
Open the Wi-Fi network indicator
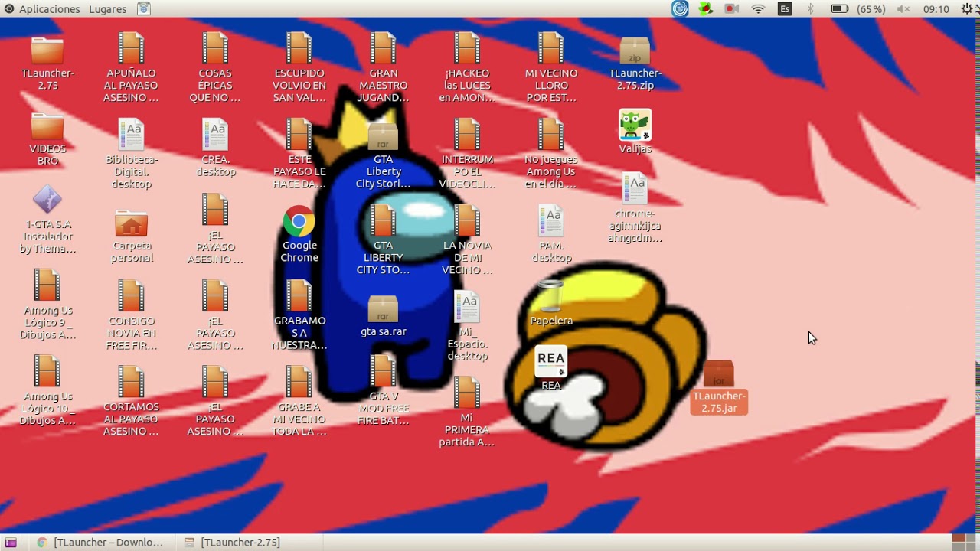(758, 9)
